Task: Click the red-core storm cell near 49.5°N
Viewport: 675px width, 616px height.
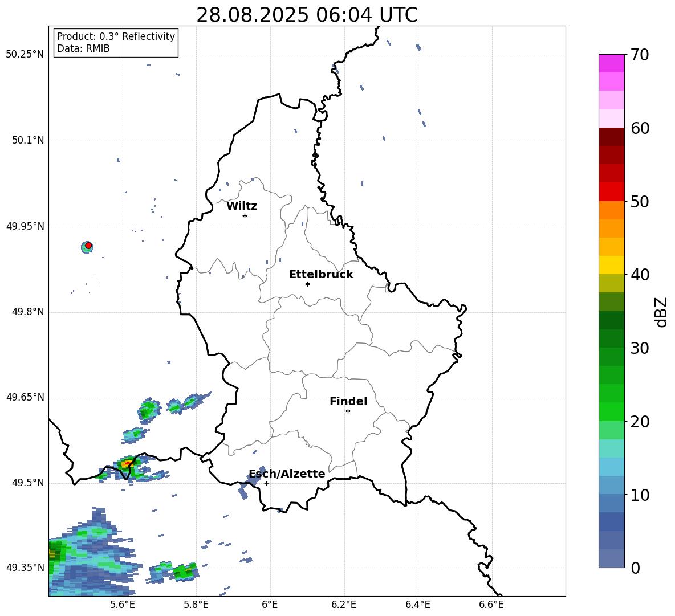Action: [127, 464]
